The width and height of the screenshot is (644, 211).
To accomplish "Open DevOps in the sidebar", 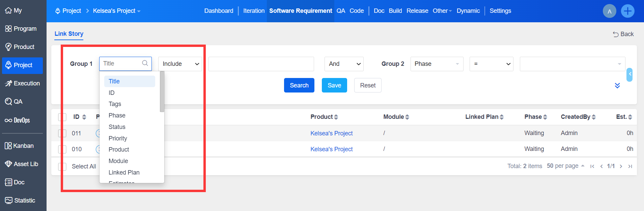I will [x=18, y=120].
